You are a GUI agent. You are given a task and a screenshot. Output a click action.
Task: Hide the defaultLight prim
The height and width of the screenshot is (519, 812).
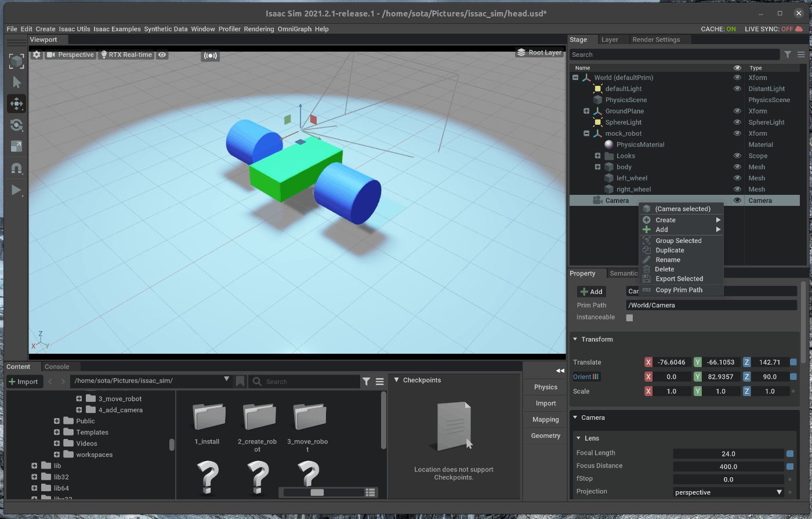click(x=737, y=89)
